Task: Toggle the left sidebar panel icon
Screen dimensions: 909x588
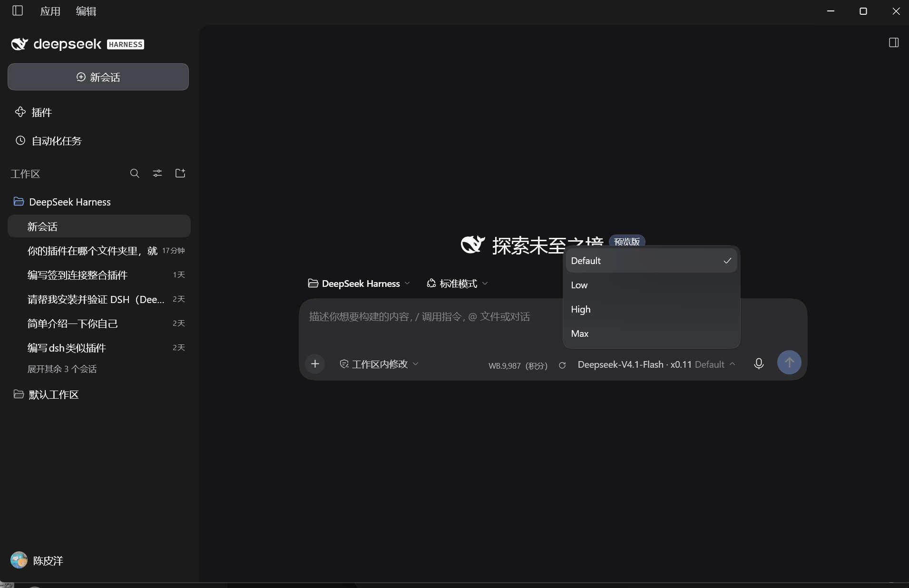Action: click(18, 10)
